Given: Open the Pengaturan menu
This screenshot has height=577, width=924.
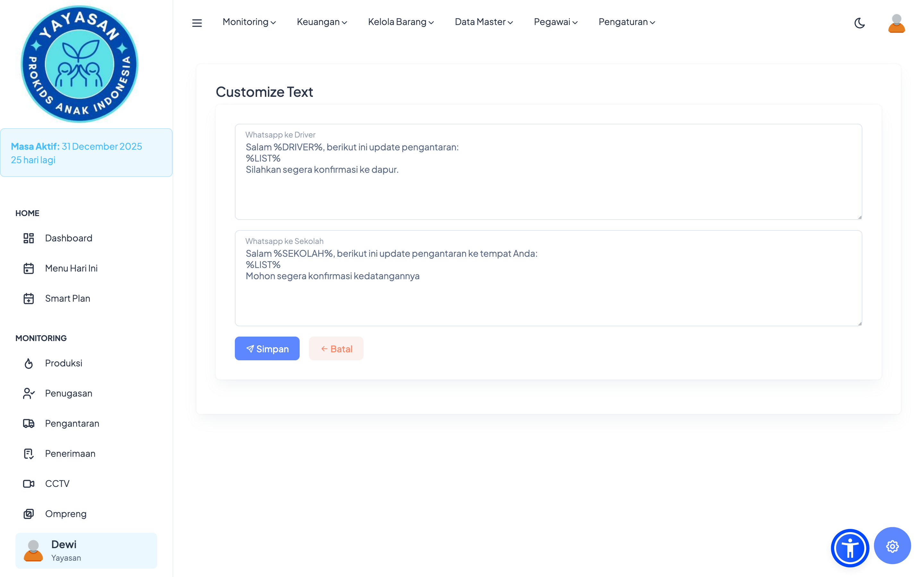Looking at the screenshot, I should tap(627, 22).
